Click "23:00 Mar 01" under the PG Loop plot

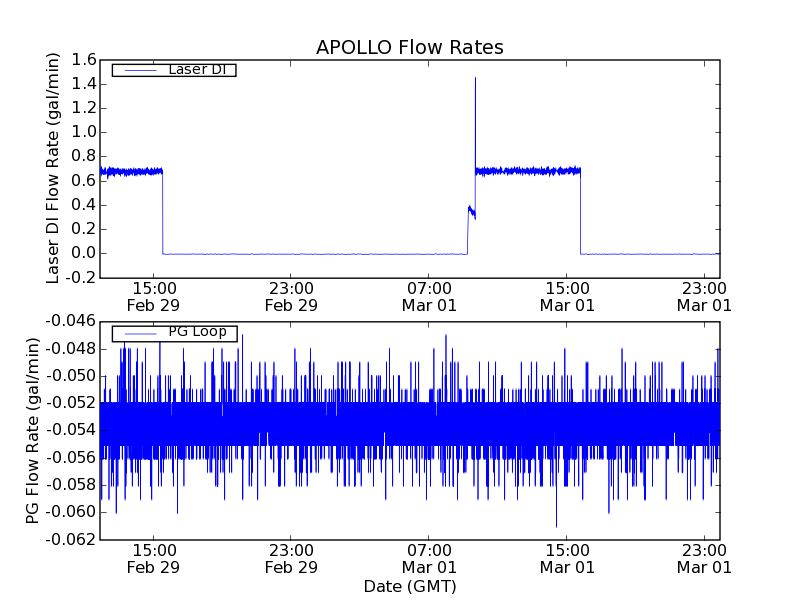click(704, 559)
